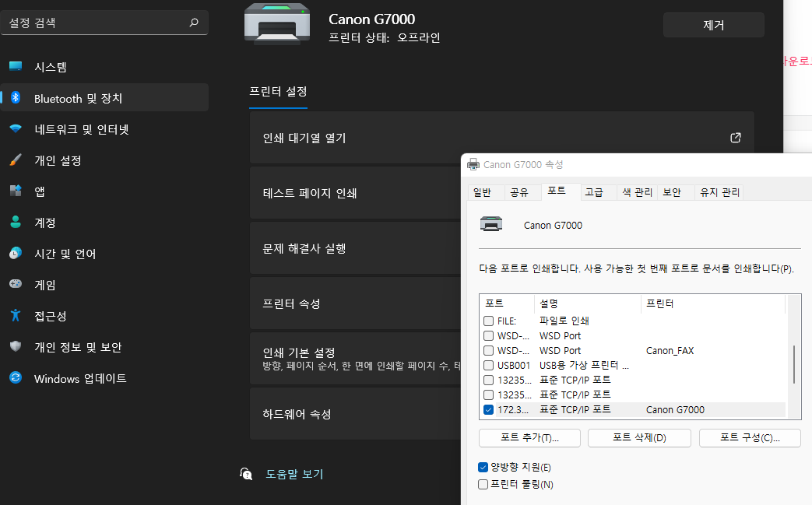
Task: Click 테스트 페이지 인쇄
Action: 355,193
